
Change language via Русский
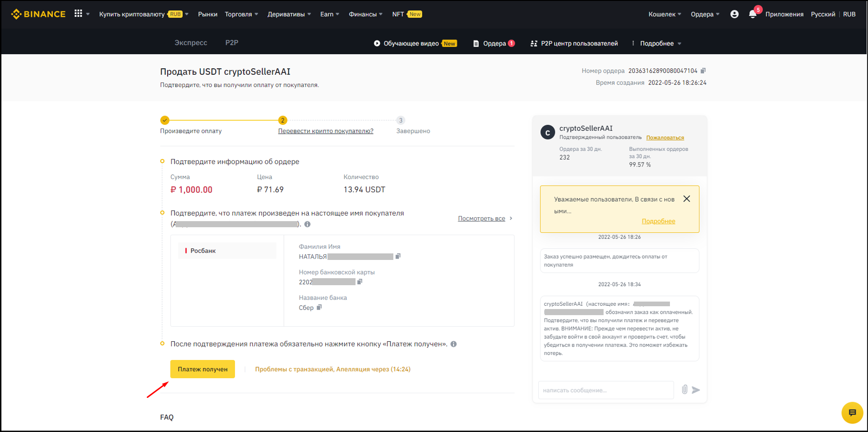(823, 14)
